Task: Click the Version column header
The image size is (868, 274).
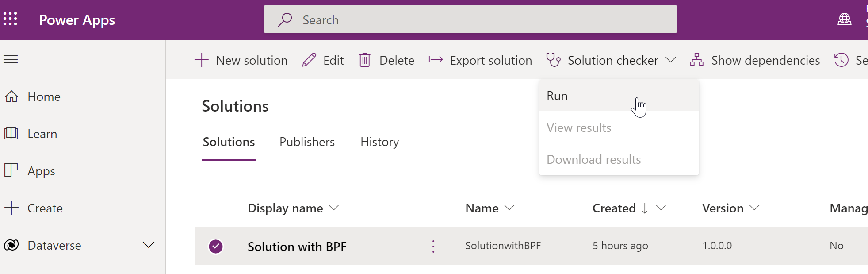Action: [x=723, y=208]
